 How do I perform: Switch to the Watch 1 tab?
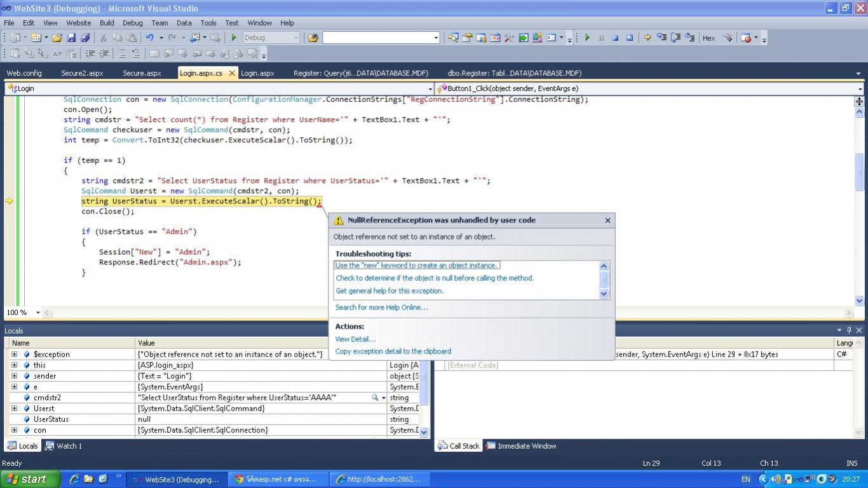(64, 446)
